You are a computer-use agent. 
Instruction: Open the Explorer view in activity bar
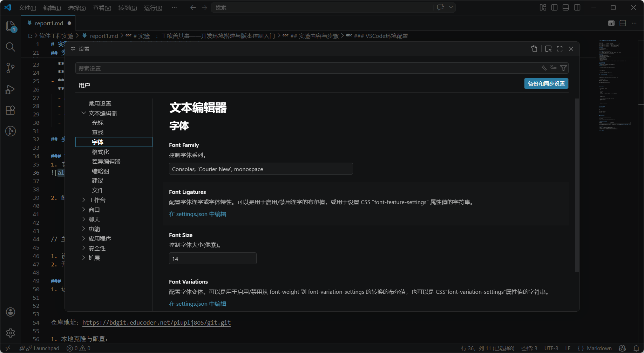point(11,26)
